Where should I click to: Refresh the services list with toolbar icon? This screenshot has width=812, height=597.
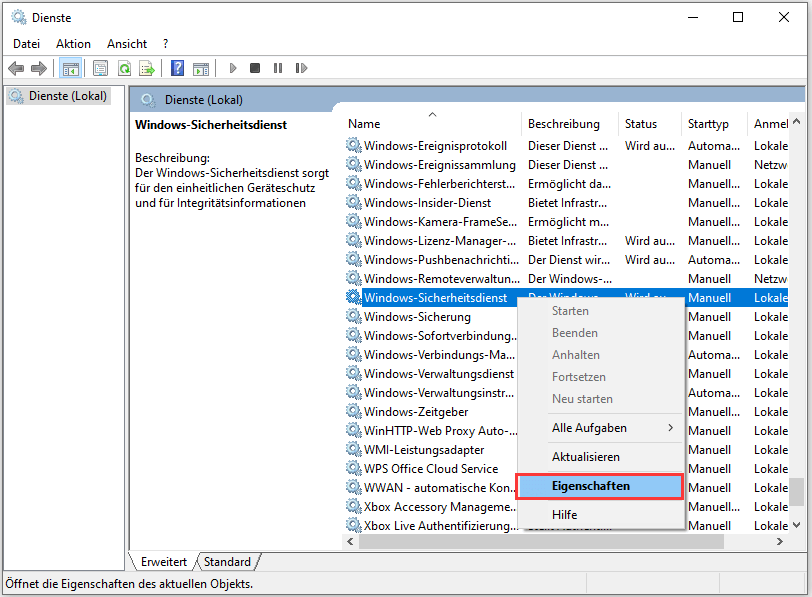coord(124,67)
